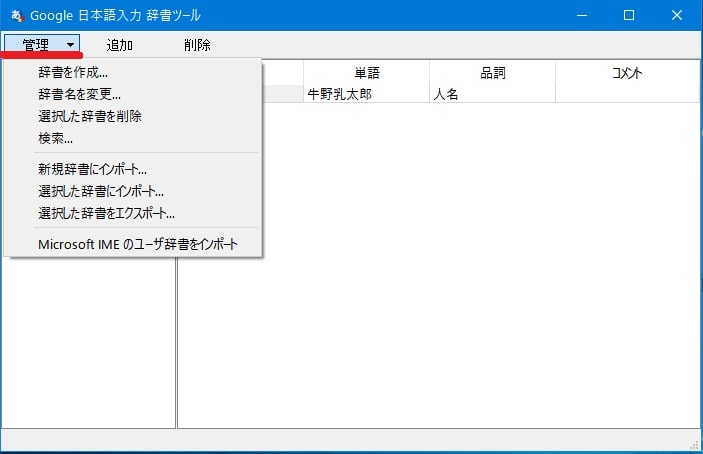
Task: Choose 選択した辞書にインポート... option
Action: (133, 191)
